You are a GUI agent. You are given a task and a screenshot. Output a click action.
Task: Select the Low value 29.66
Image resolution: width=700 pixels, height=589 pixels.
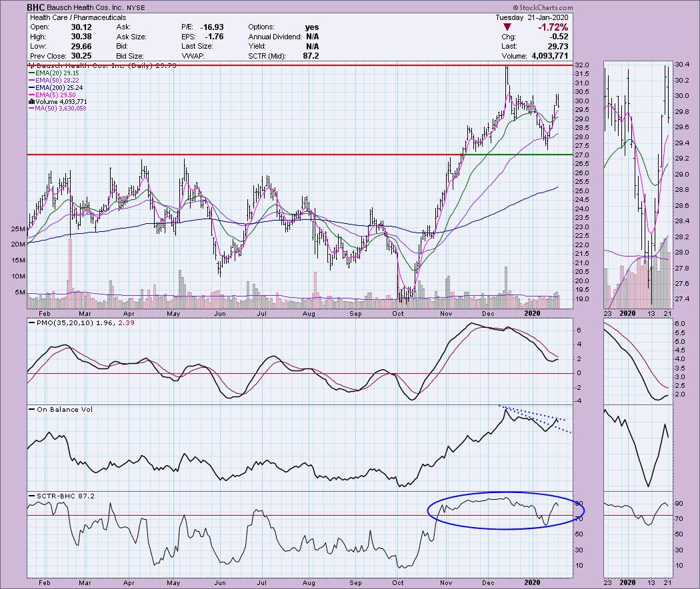(x=81, y=47)
